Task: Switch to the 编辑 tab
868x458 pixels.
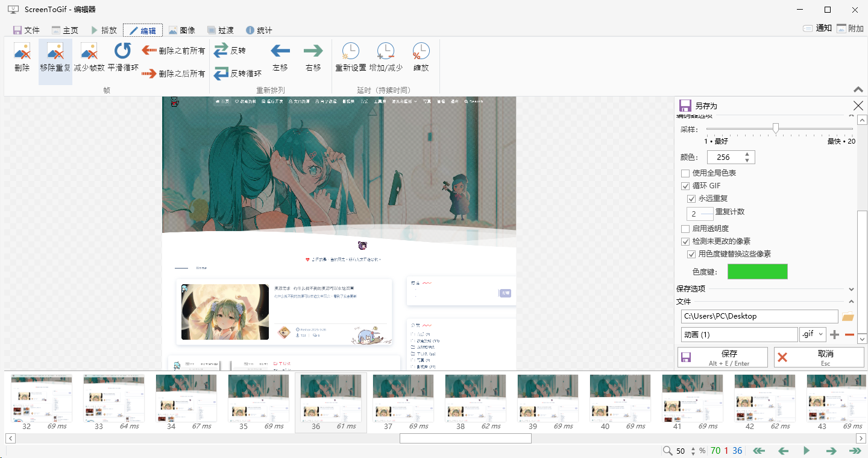Action: coord(142,30)
